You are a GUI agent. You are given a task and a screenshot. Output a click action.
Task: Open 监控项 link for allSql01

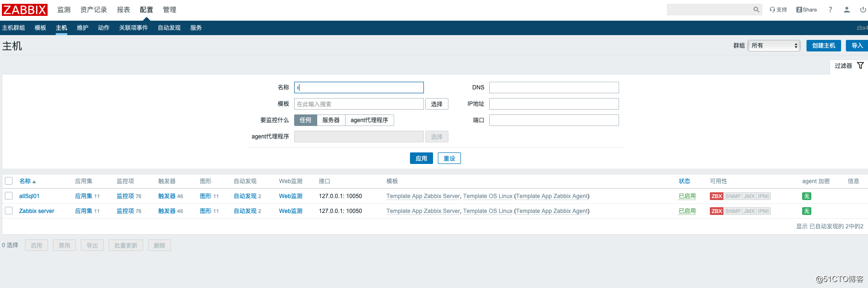pos(125,196)
